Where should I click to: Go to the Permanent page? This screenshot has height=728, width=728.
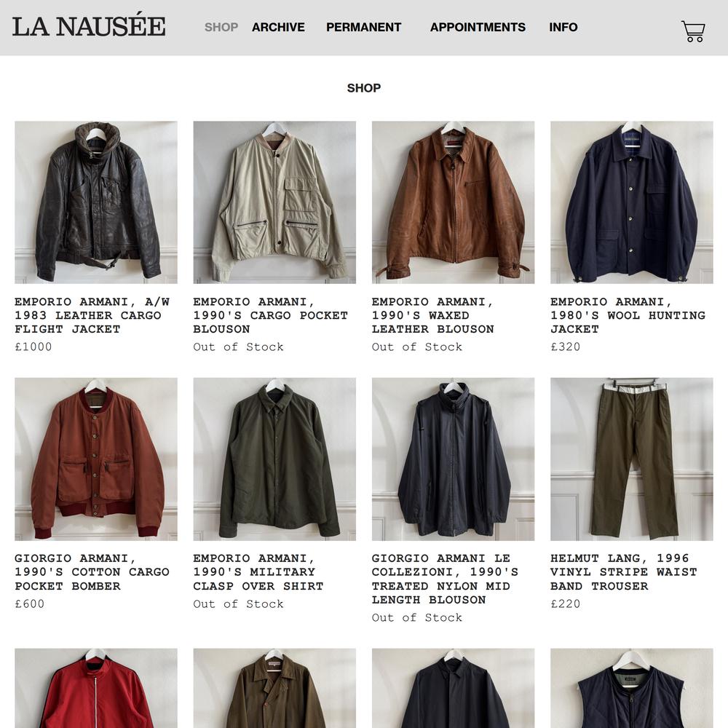363,28
